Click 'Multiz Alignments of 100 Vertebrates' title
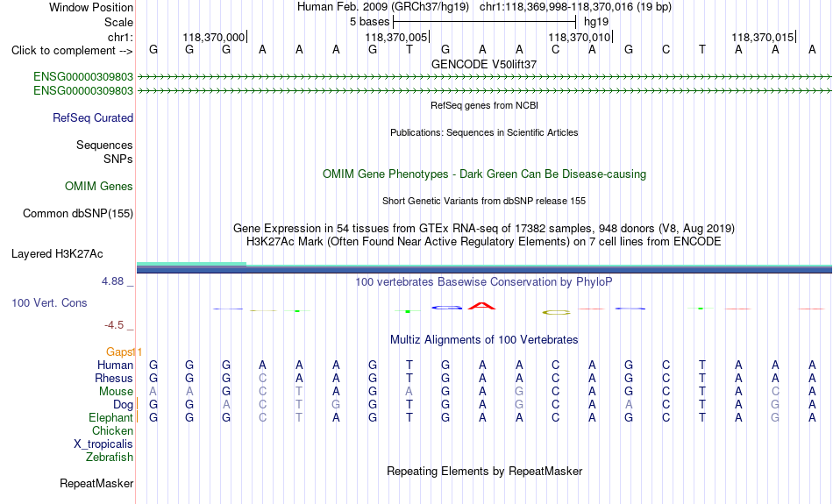 (x=484, y=340)
